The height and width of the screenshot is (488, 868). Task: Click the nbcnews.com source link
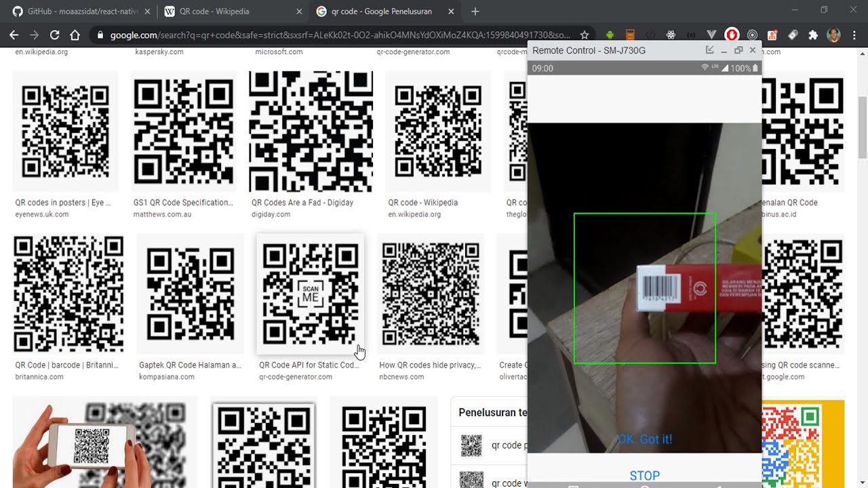[401, 377]
